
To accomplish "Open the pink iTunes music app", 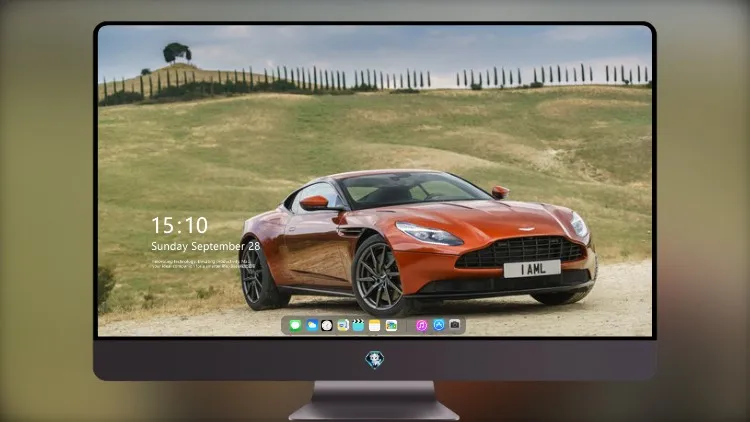I will (x=421, y=326).
